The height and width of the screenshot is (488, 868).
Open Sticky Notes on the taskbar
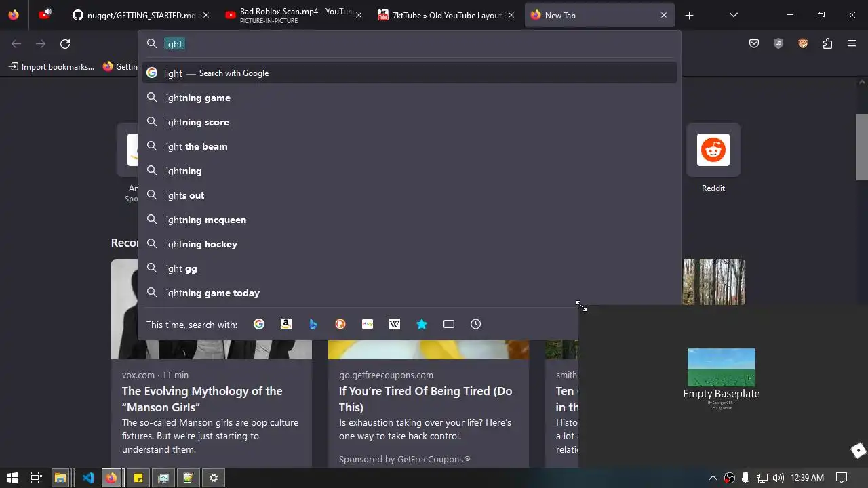138,478
